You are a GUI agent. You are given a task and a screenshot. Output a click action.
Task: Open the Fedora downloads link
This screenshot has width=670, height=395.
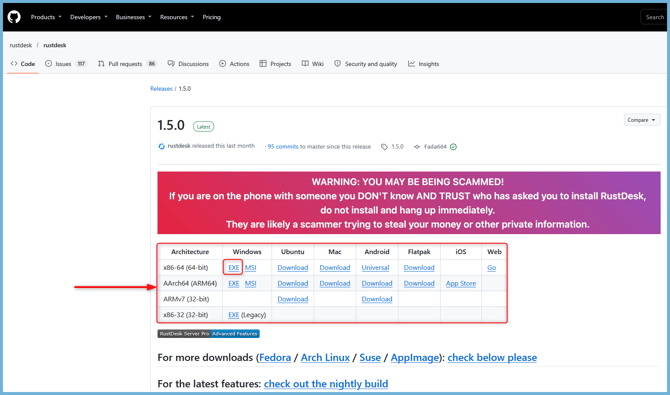[x=275, y=357]
